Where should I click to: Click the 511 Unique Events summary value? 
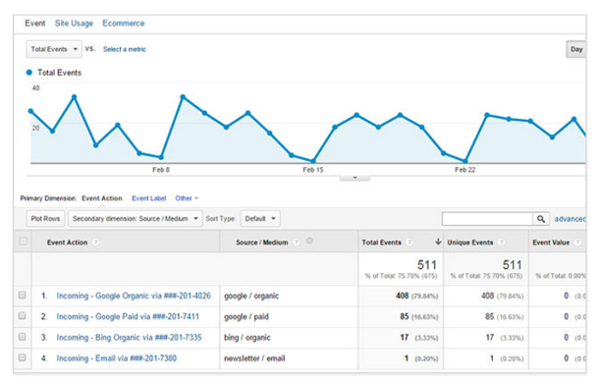click(512, 265)
